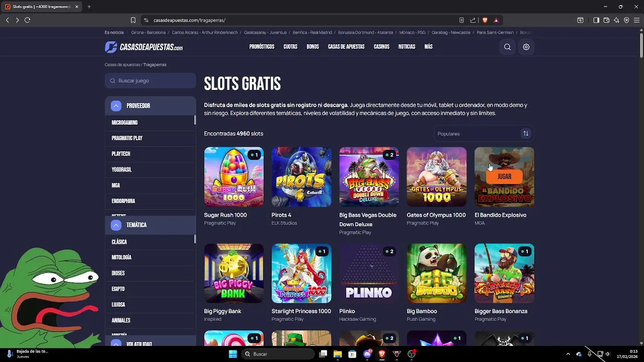Click the browser address bar URL
The width and height of the screenshot is (644, 362).
[189, 20]
